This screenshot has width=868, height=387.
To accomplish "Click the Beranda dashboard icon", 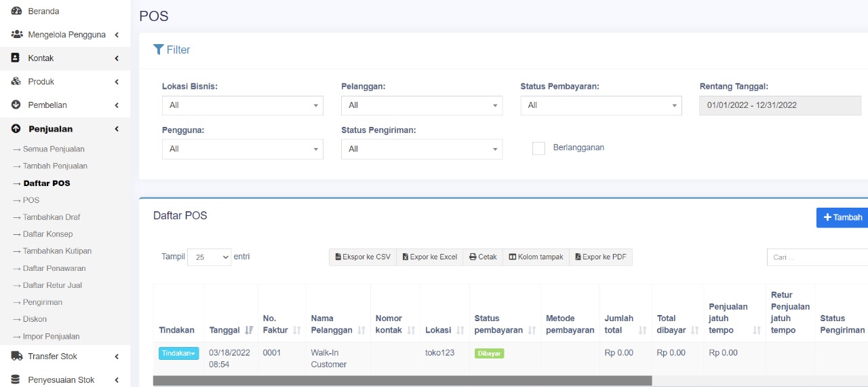I will point(16,11).
